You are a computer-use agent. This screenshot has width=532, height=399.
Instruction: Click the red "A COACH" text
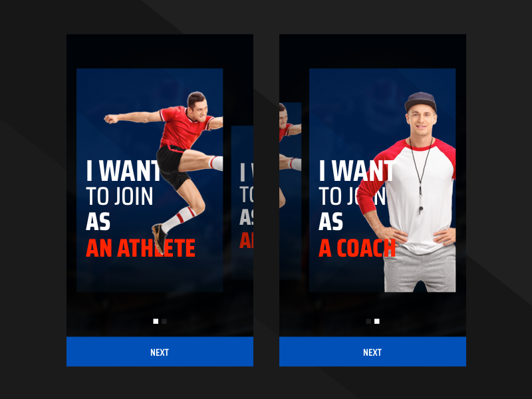(x=357, y=248)
